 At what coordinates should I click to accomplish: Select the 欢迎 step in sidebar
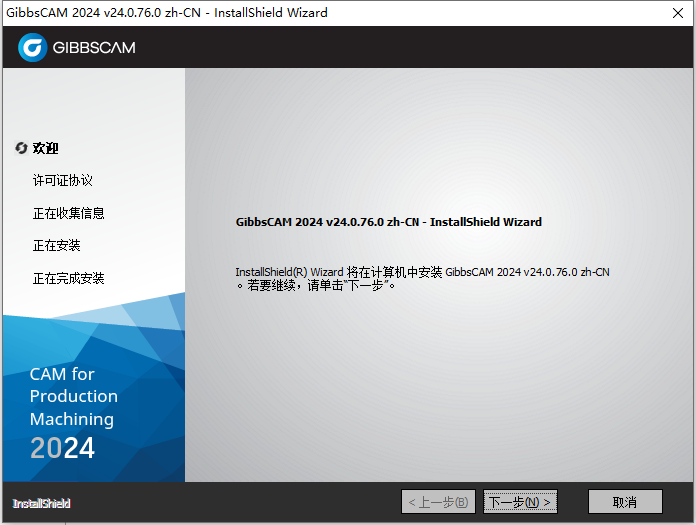(x=46, y=148)
